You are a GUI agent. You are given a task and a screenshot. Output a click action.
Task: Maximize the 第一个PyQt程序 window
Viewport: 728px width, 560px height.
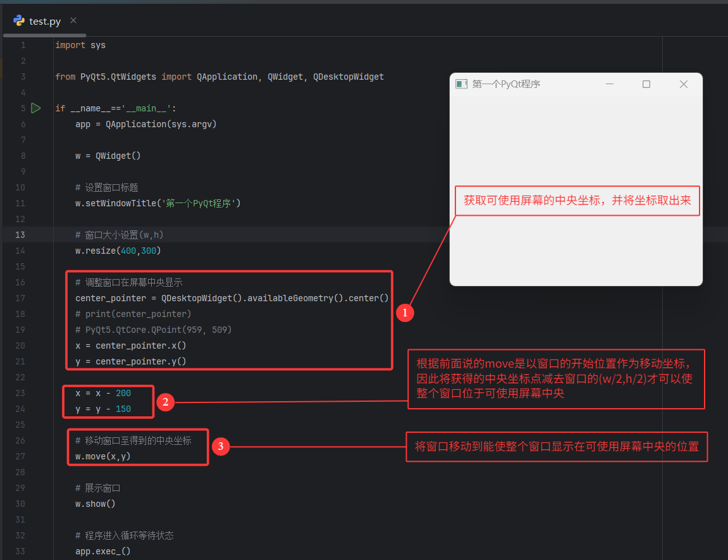(x=646, y=84)
